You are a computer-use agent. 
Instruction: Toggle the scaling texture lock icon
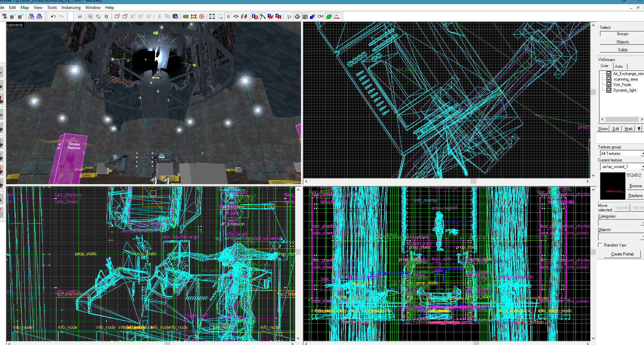(x=236, y=16)
